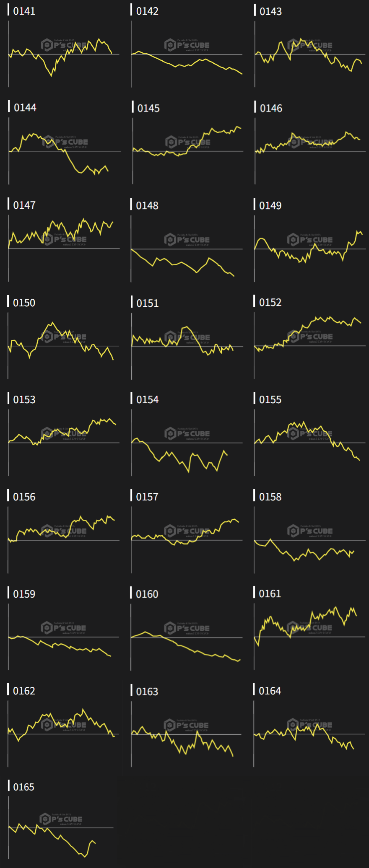This screenshot has width=369, height=868.
Task: Select machine 0158's data chart
Action: pyautogui.click(x=310, y=540)
